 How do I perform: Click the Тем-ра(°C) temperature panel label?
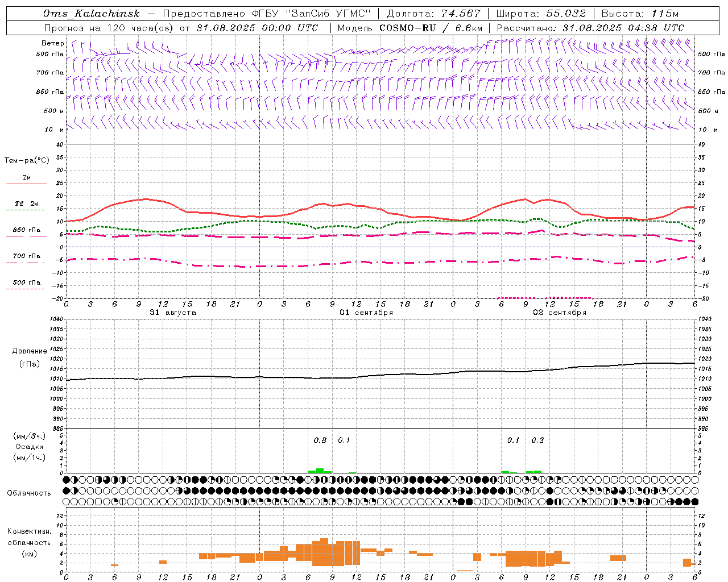27,161
